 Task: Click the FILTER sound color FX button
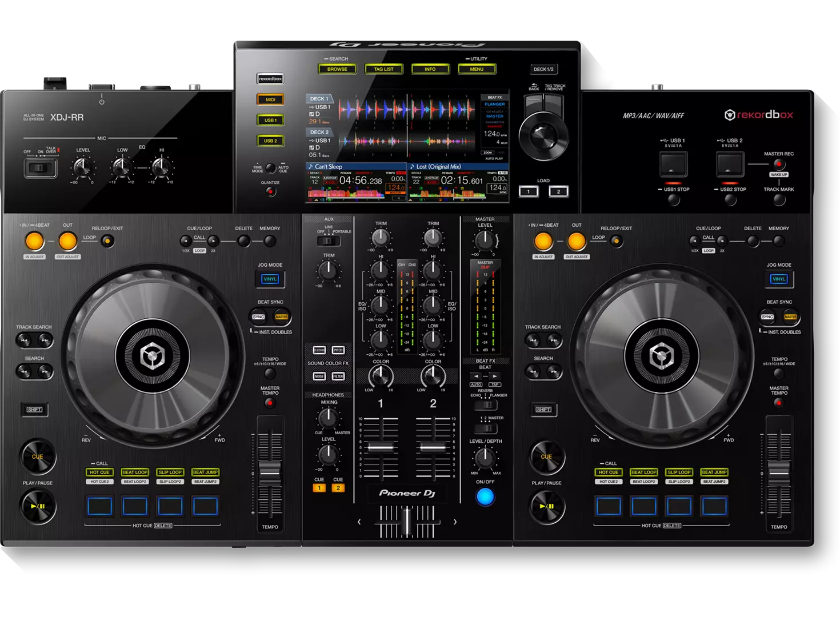(338, 376)
